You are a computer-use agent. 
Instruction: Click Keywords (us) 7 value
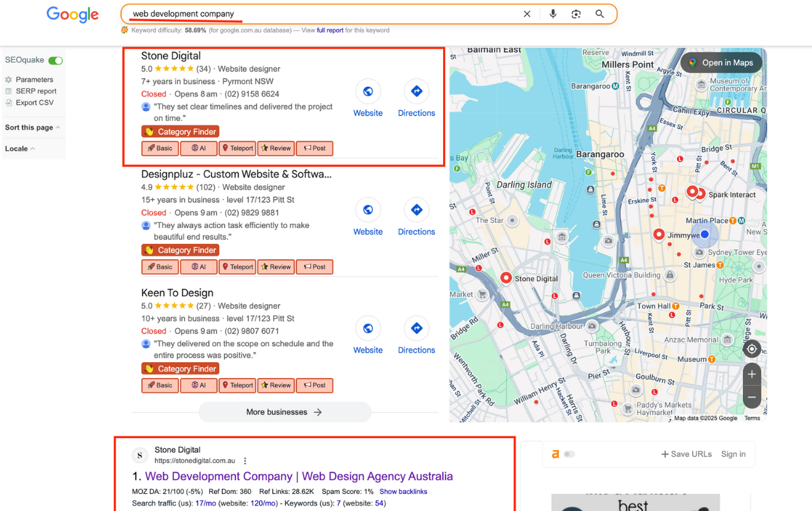339,503
